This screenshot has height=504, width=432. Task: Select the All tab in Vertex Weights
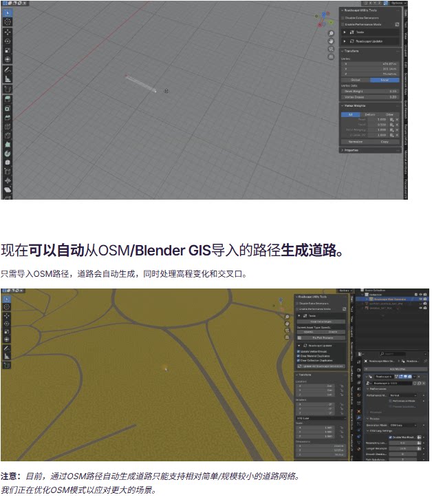point(351,114)
